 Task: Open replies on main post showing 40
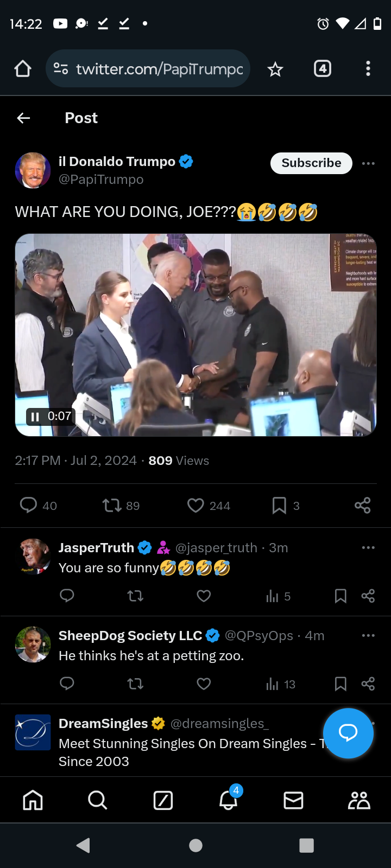pyautogui.click(x=28, y=505)
